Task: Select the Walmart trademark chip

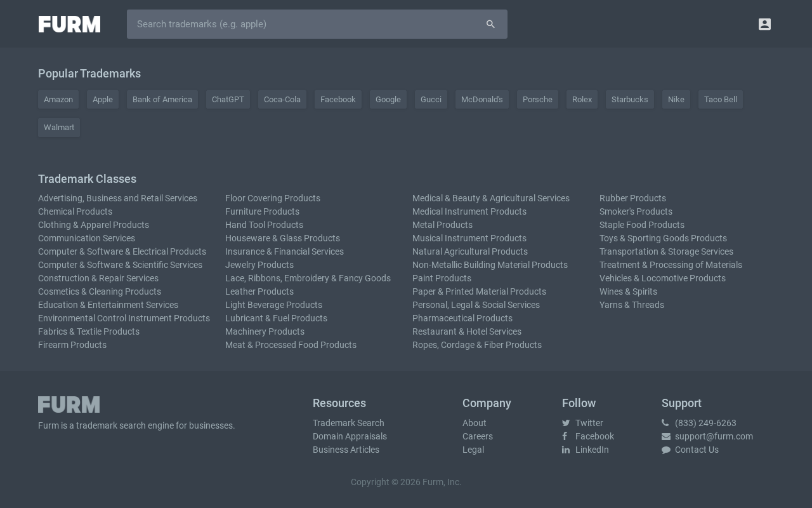Action: (x=59, y=128)
